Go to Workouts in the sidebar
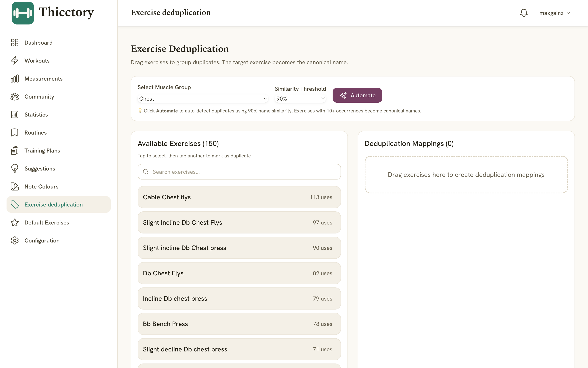Viewport: 588px width, 368px height. [59, 61]
